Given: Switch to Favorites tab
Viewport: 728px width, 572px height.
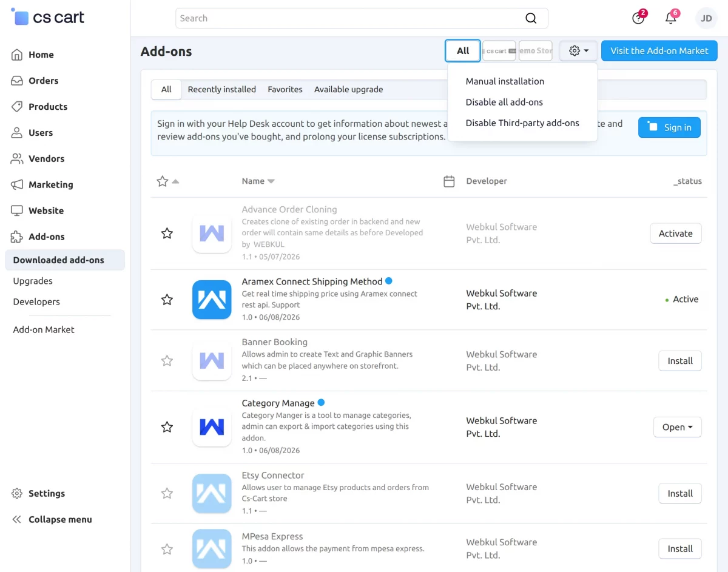Looking at the screenshot, I should (x=285, y=90).
